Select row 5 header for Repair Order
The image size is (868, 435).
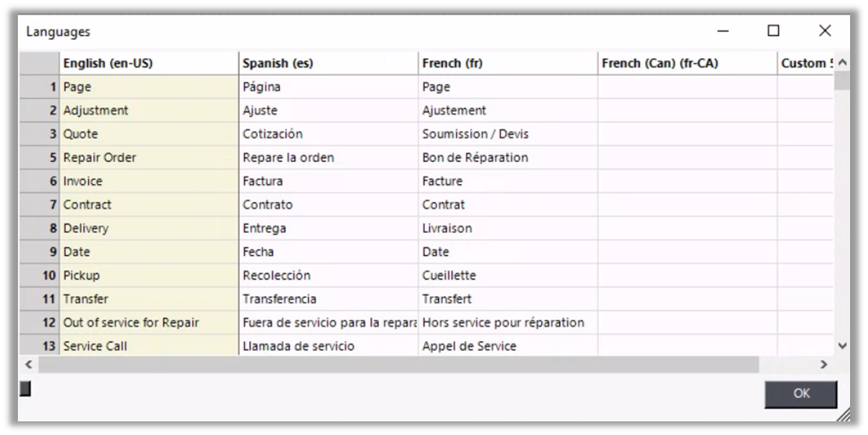pos(39,158)
